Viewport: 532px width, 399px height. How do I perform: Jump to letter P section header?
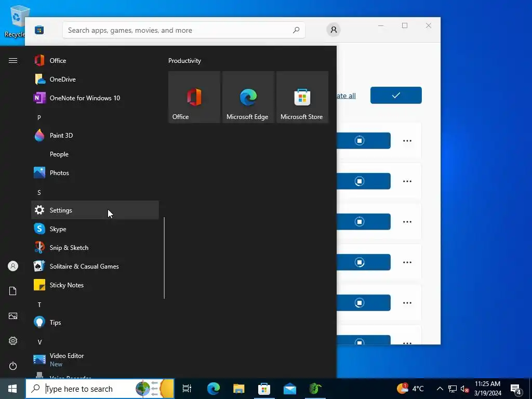39,117
